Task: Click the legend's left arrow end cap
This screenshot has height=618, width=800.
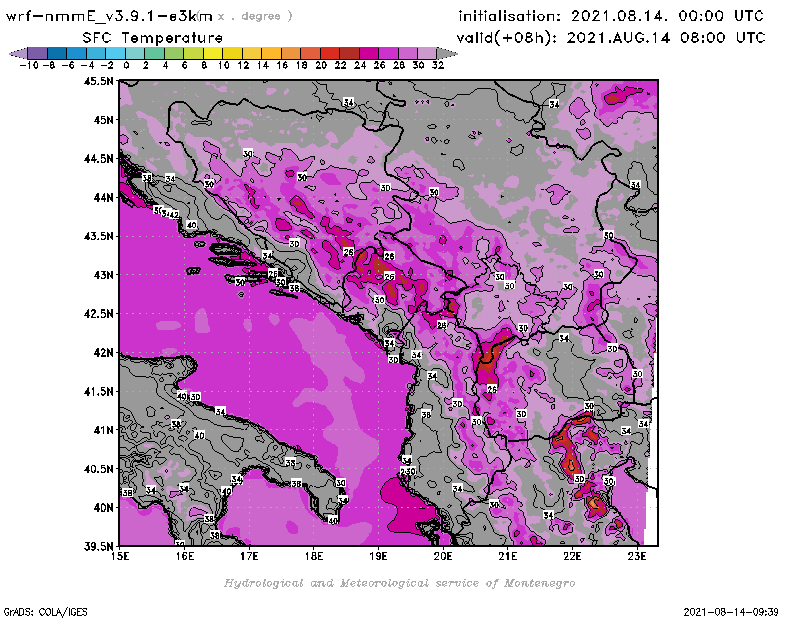Action: [x=18, y=53]
